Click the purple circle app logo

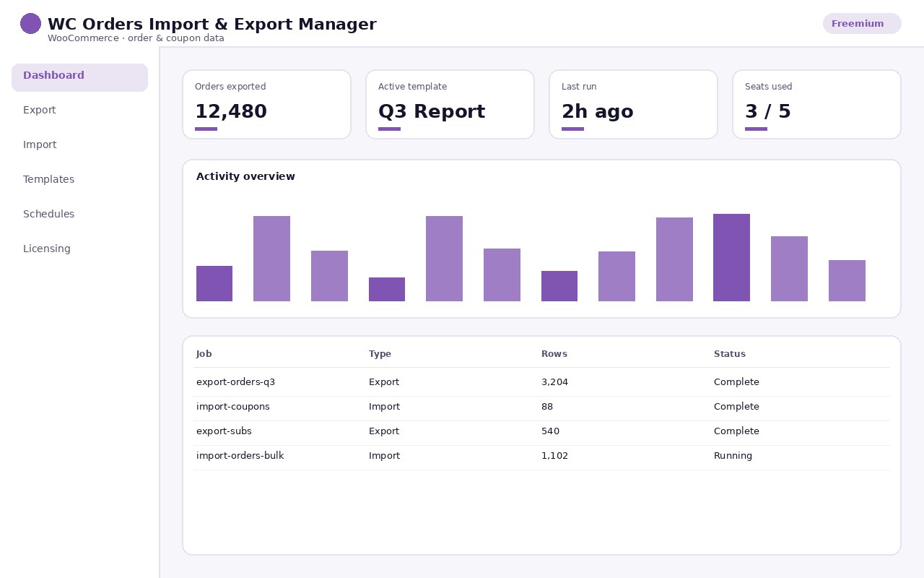click(30, 23)
